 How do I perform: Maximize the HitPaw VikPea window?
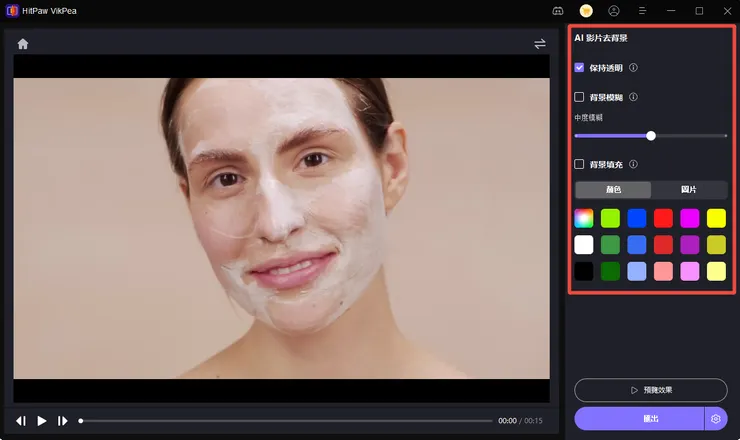pyautogui.click(x=699, y=11)
